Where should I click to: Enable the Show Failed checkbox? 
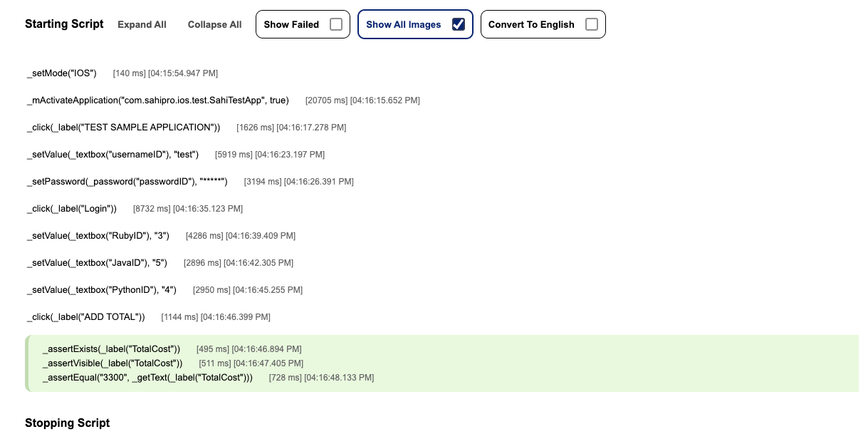click(x=335, y=24)
